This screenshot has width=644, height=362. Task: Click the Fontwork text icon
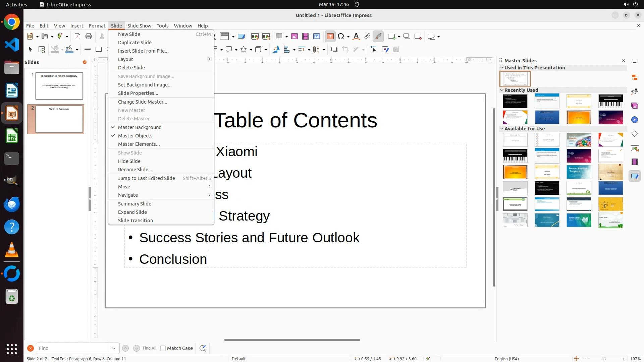tap(356, 37)
